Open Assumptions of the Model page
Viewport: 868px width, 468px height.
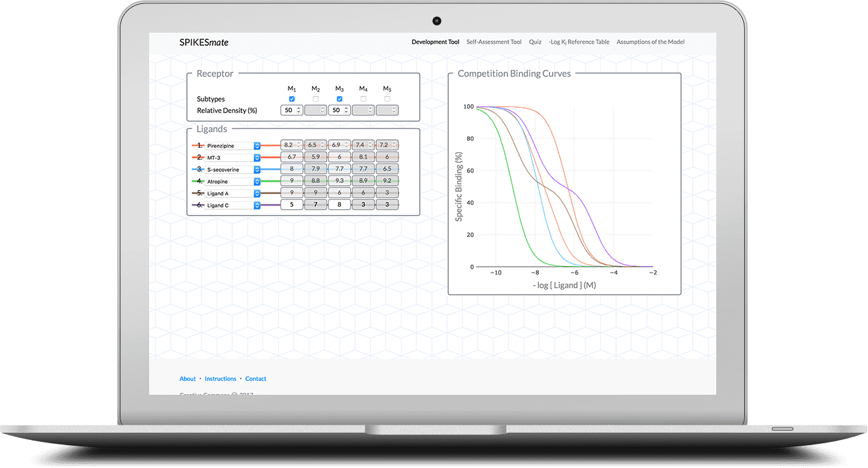650,42
